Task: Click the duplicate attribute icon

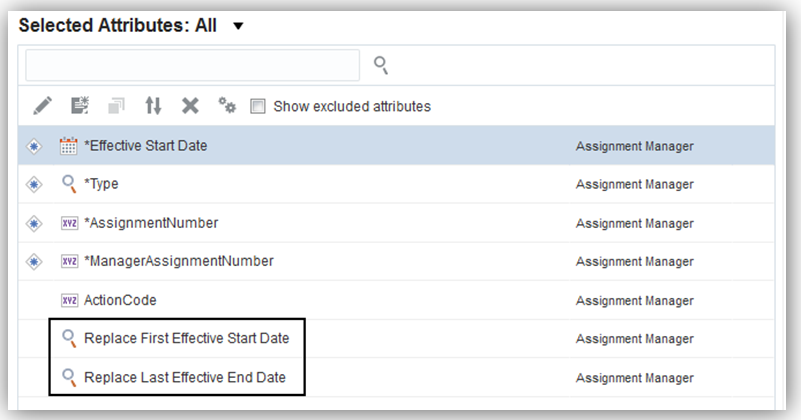Action: click(x=116, y=106)
